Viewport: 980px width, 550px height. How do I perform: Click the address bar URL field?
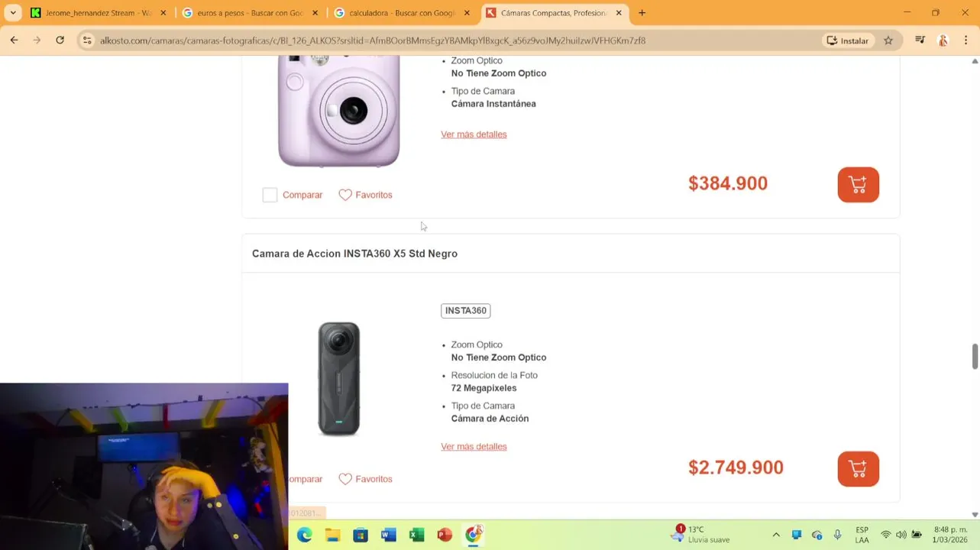[x=451, y=40]
